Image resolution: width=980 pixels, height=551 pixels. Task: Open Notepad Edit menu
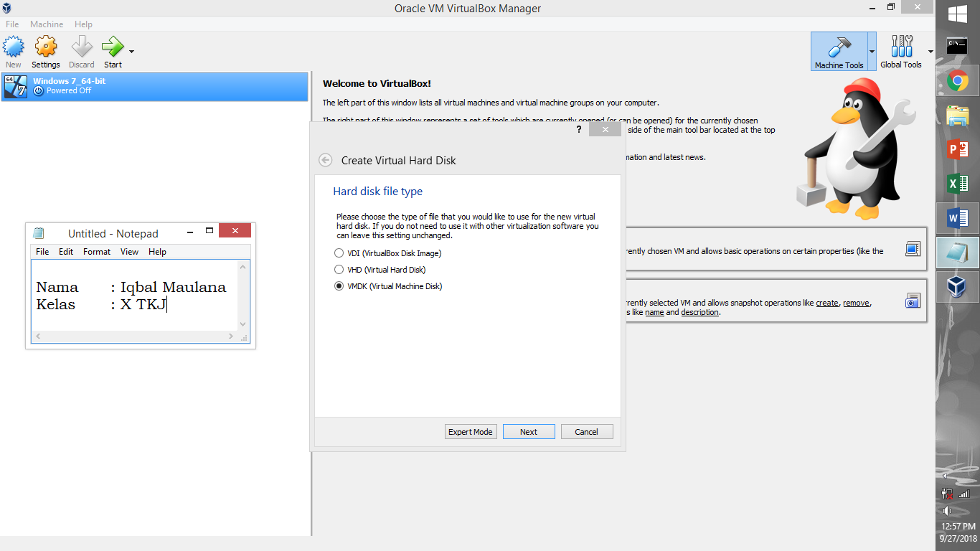coord(66,252)
